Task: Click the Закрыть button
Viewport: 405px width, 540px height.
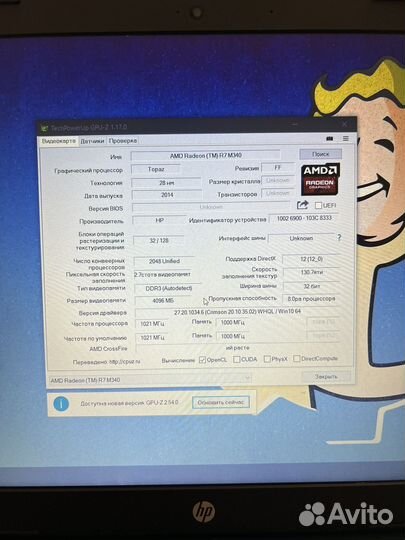Action: [326, 377]
